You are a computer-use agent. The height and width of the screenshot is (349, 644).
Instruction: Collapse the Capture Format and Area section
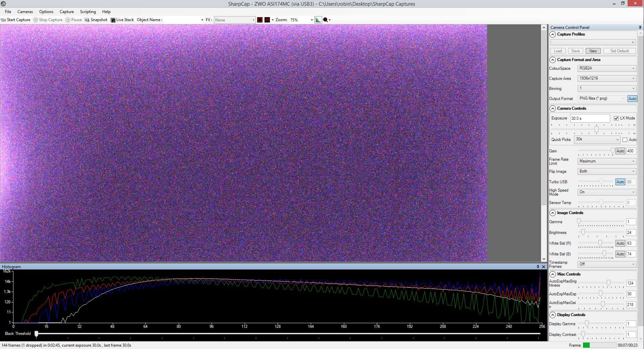(x=553, y=60)
